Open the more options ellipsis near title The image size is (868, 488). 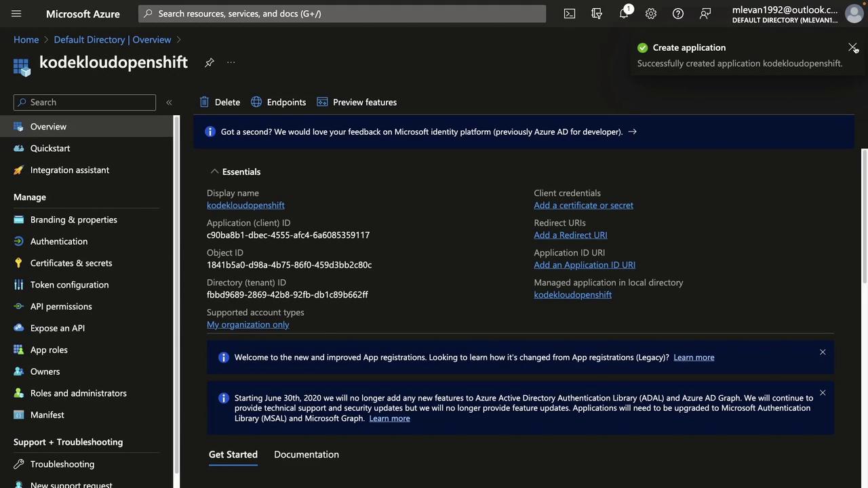(x=231, y=62)
